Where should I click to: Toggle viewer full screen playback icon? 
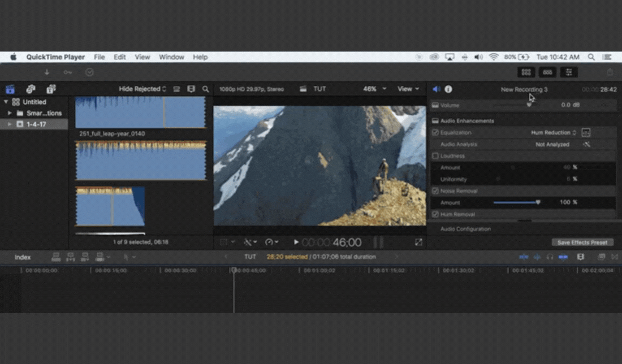[x=418, y=242]
